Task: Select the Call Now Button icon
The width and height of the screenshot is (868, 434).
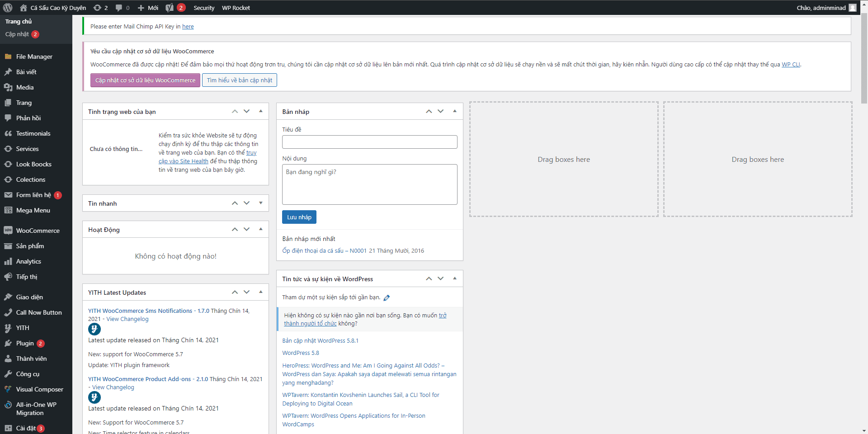Action: (8, 312)
